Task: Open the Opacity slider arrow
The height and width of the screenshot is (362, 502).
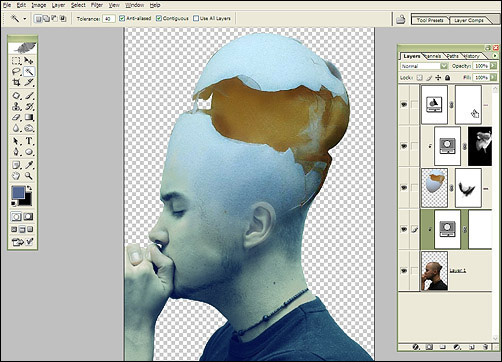Action: (x=493, y=66)
